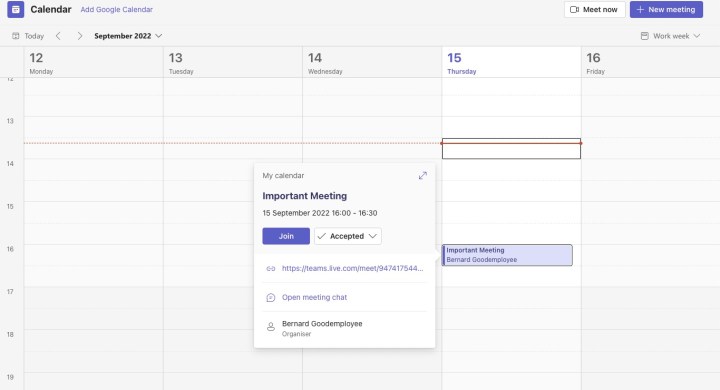Select the Thursday 15 day header
The width and height of the screenshot is (720, 390).
click(x=511, y=62)
